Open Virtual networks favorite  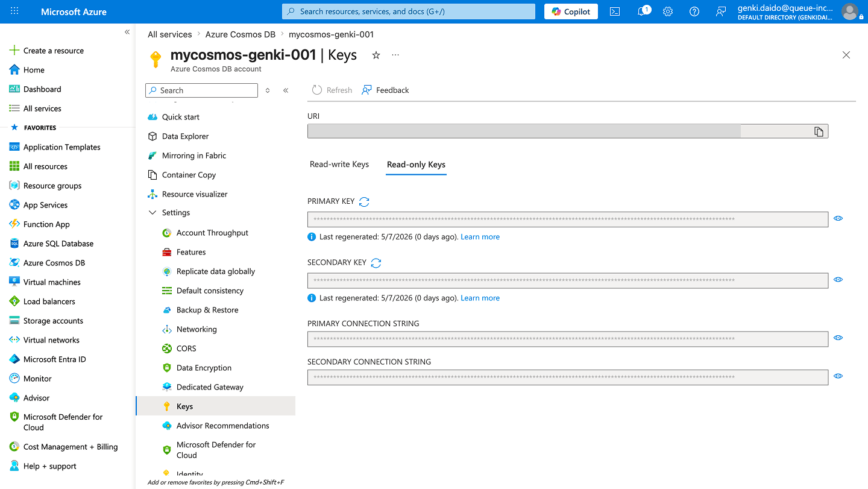pos(44,340)
